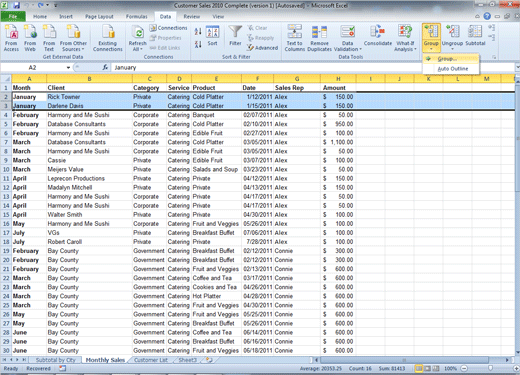Switch to the View ribbon tab

coord(218,16)
